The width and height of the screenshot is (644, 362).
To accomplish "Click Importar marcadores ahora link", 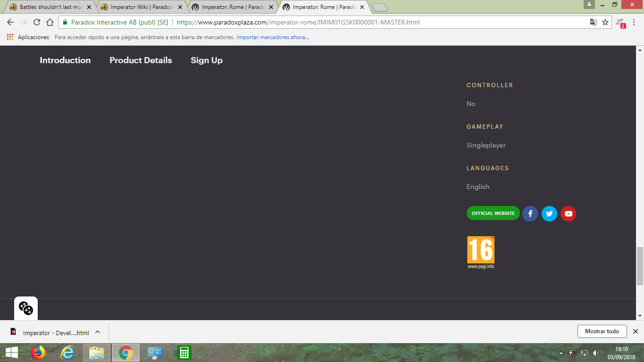I will coord(273,37).
